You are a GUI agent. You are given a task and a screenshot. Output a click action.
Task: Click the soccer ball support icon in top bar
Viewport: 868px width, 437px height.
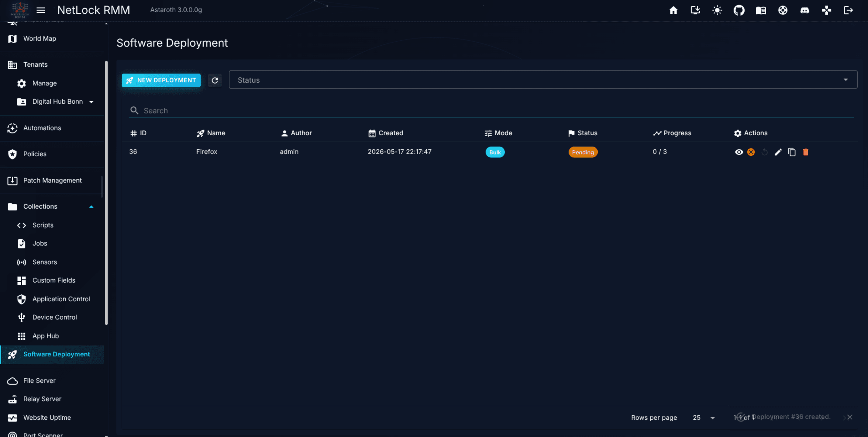click(783, 10)
